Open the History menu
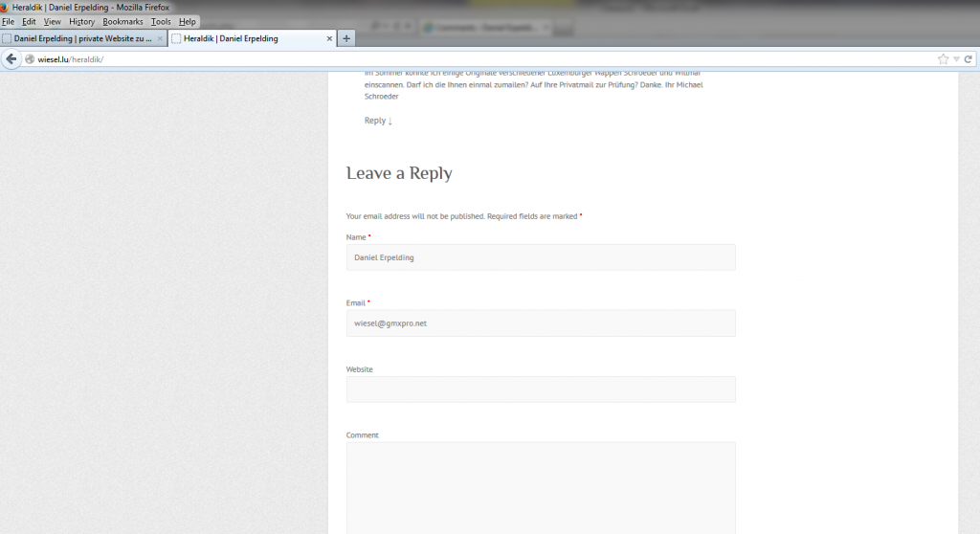980x534 pixels. point(81,21)
